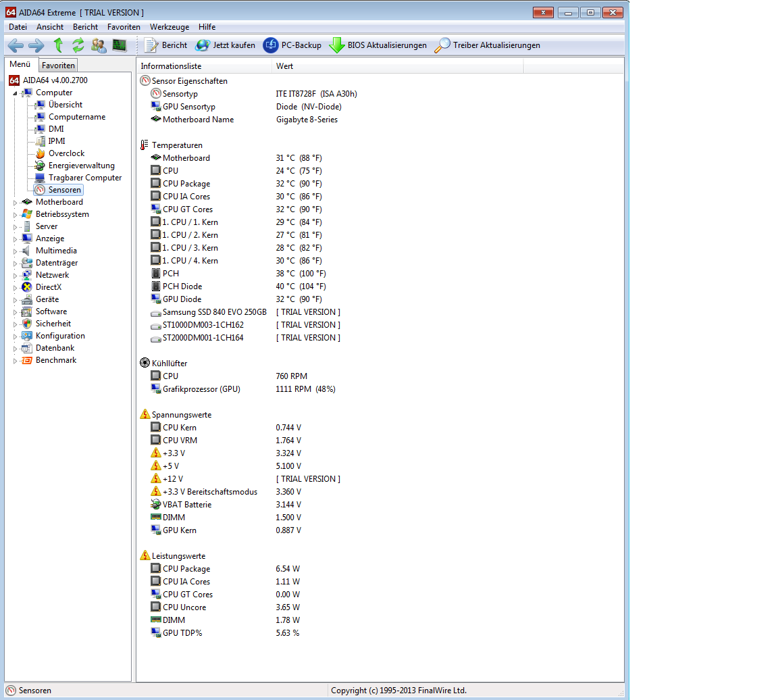This screenshot has width=778, height=700.
Task: Click the Datenbank icon in tree
Action: tap(27, 347)
